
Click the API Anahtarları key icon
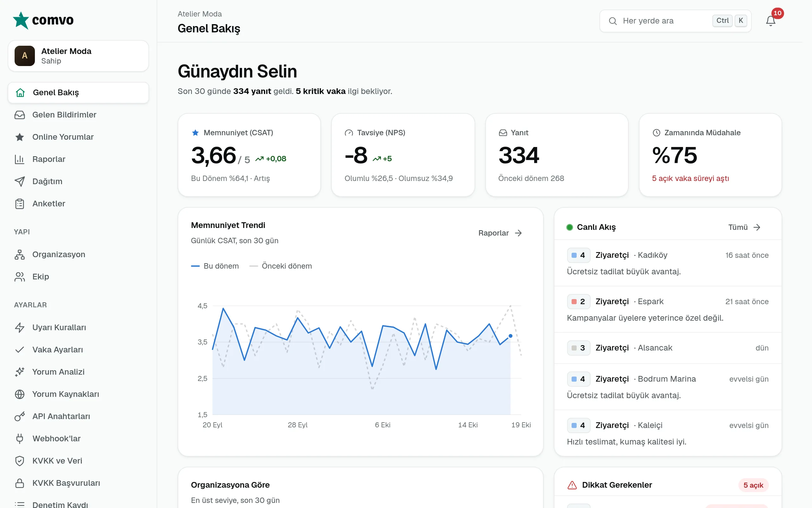[x=19, y=416]
